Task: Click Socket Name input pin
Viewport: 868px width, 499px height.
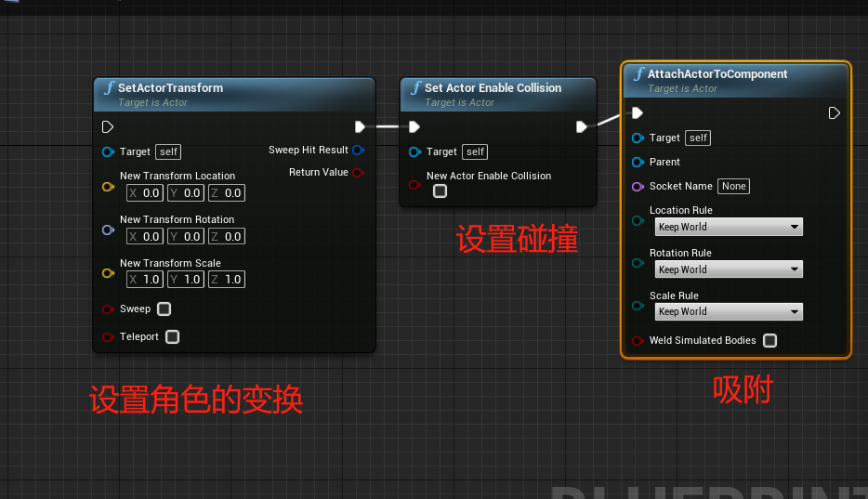Action: pyautogui.click(x=638, y=187)
